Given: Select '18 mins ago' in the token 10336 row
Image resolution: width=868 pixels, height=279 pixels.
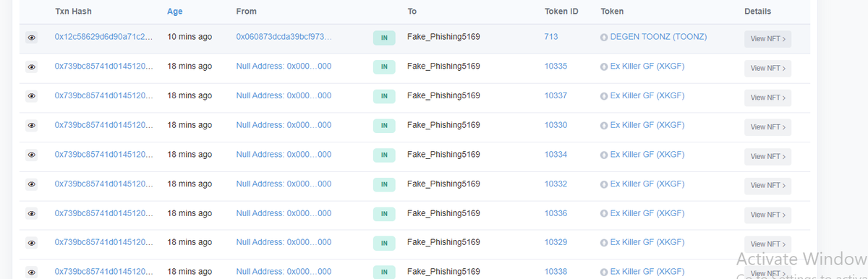Looking at the screenshot, I should coord(190,213).
